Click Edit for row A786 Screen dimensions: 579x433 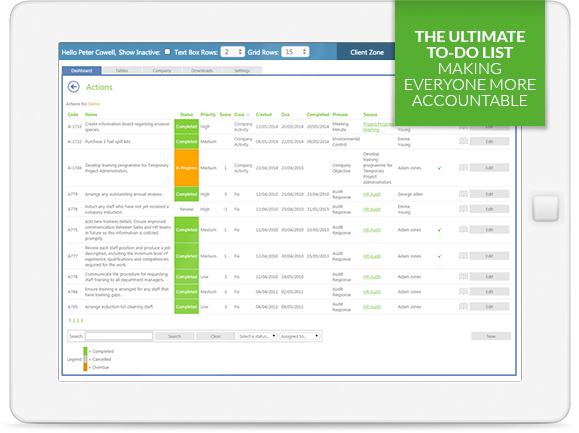[x=489, y=292]
